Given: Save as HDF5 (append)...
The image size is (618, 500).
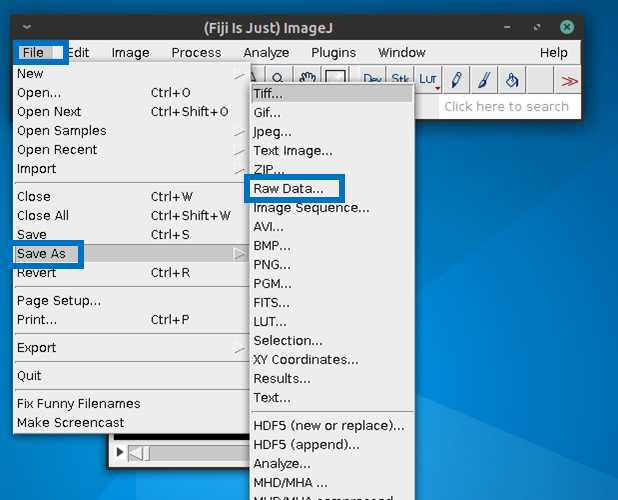Looking at the screenshot, I should 332,444.
